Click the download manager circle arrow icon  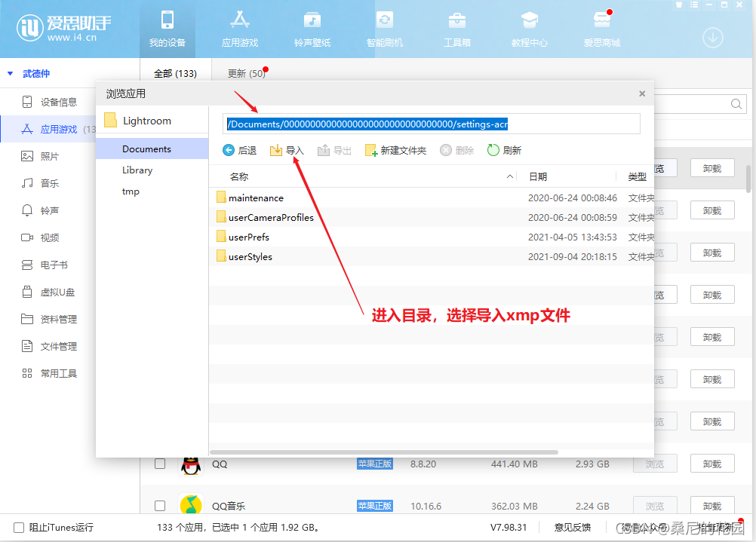coord(712,38)
